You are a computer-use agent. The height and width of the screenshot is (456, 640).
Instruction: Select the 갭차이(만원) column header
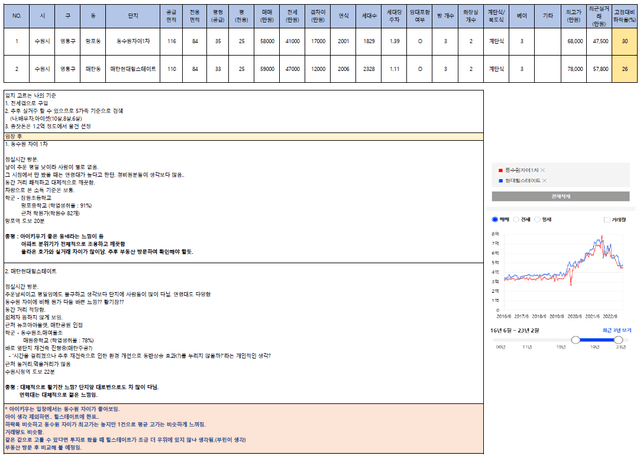[x=318, y=16]
